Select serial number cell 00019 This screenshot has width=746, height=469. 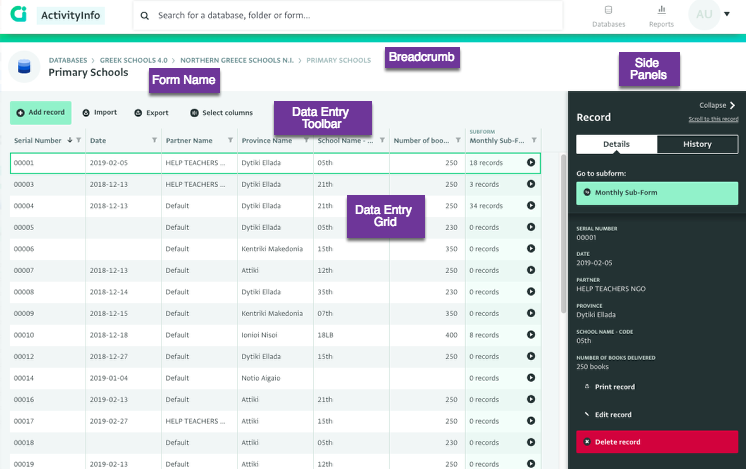click(x=48, y=463)
